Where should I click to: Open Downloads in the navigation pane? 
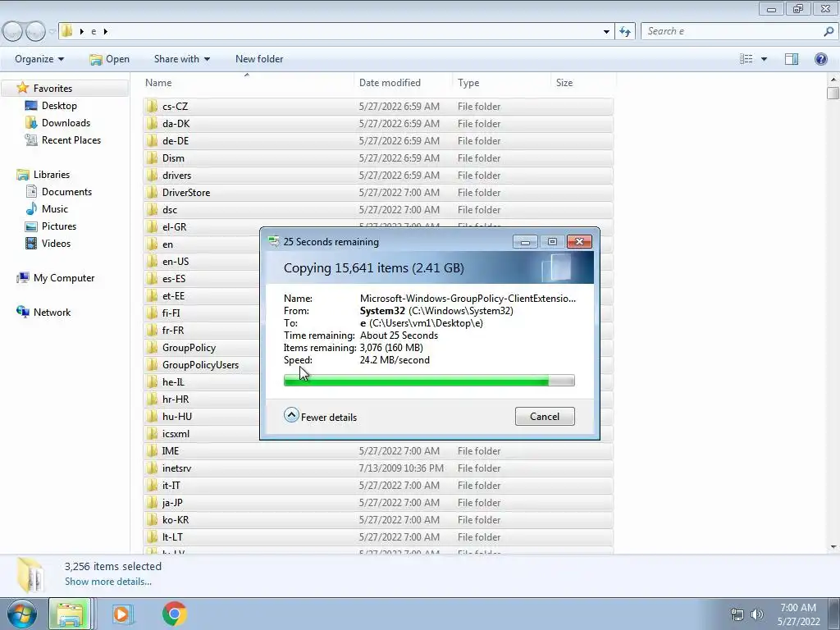(x=66, y=123)
